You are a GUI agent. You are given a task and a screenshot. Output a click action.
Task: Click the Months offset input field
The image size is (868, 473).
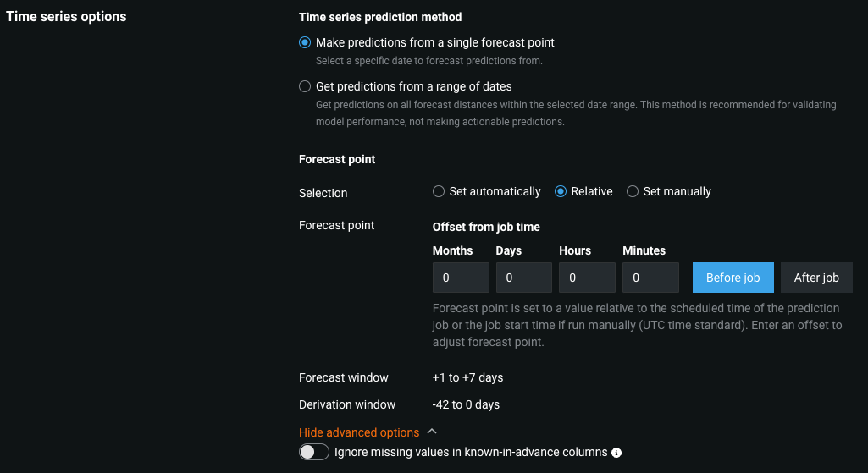tap(461, 278)
